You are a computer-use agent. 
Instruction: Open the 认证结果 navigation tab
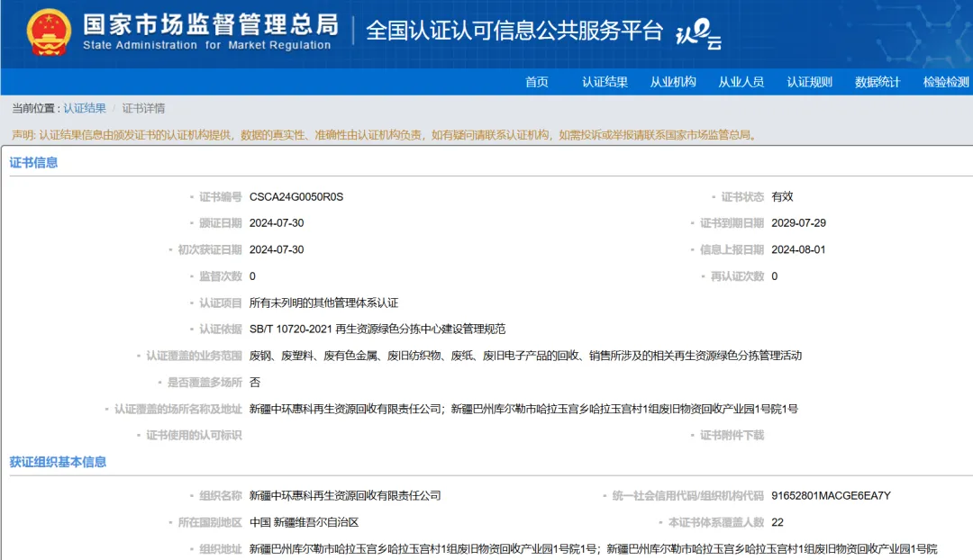[605, 82]
